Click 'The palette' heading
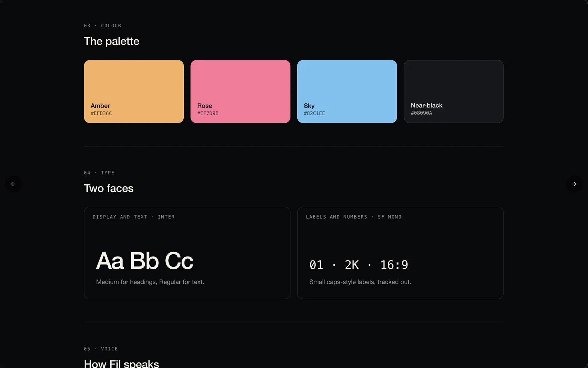 click(111, 41)
